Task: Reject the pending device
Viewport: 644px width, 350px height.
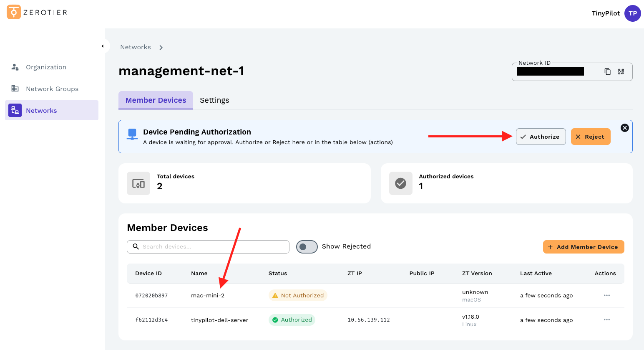Action: [591, 137]
